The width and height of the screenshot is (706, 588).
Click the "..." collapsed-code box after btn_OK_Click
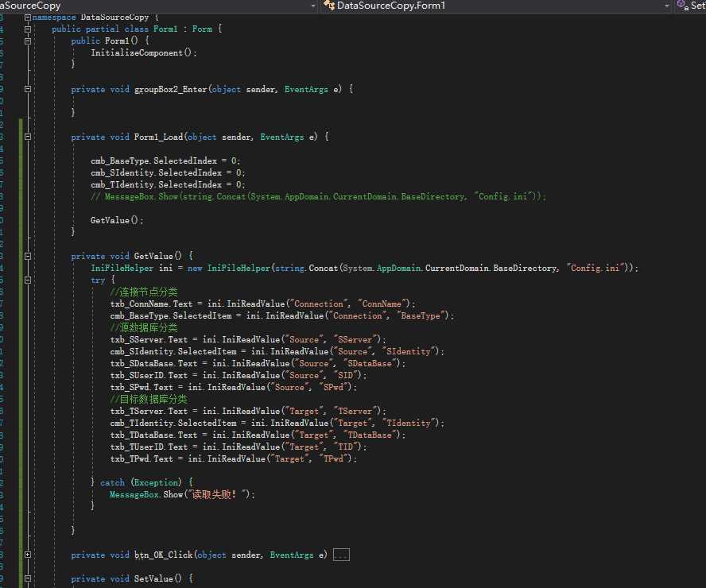click(x=341, y=555)
